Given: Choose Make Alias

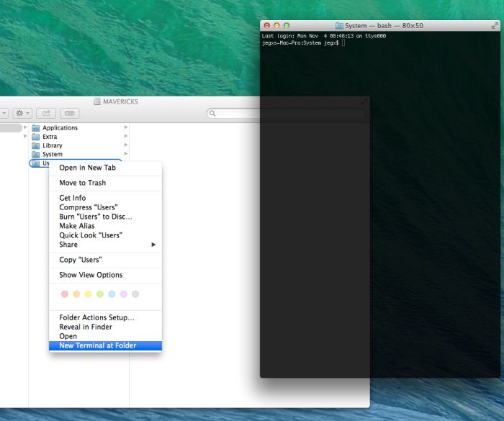Looking at the screenshot, I should click(105, 226).
